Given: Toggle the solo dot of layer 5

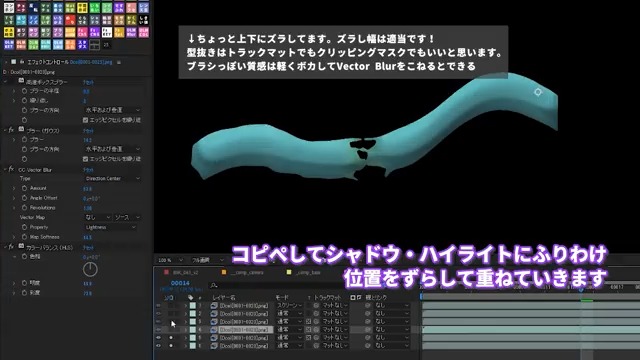Looking at the screenshot, I should coord(171,338).
